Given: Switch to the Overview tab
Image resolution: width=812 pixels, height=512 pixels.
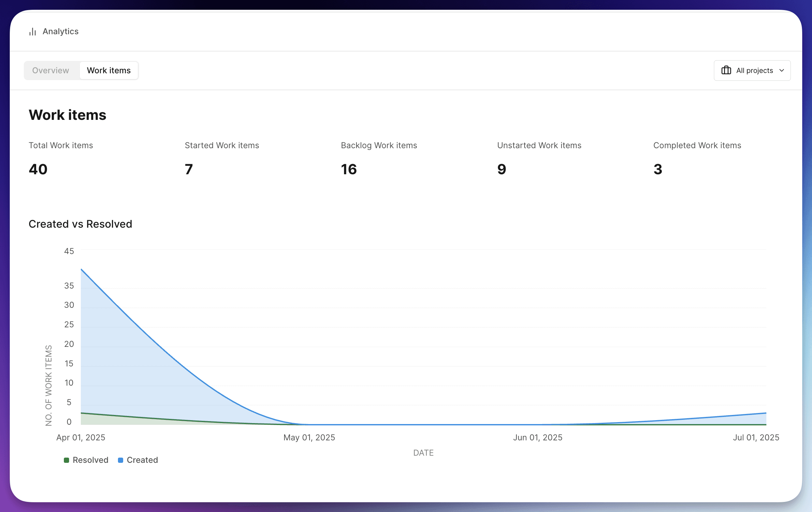Looking at the screenshot, I should pyautogui.click(x=51, y=70).
